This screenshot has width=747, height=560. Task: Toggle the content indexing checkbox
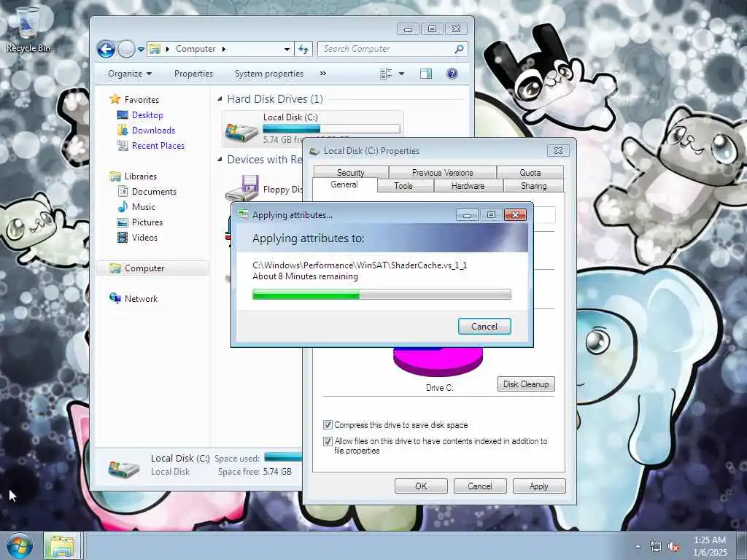pos(328,441)
